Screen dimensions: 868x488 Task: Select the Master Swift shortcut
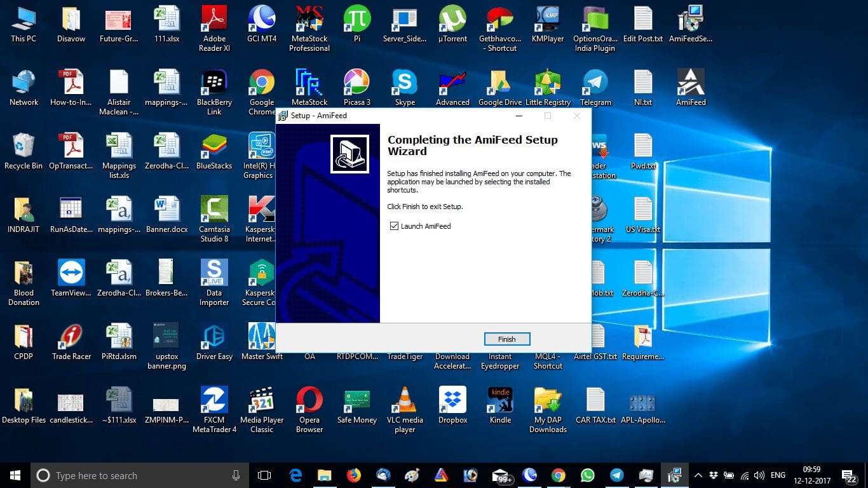(262, 342)
